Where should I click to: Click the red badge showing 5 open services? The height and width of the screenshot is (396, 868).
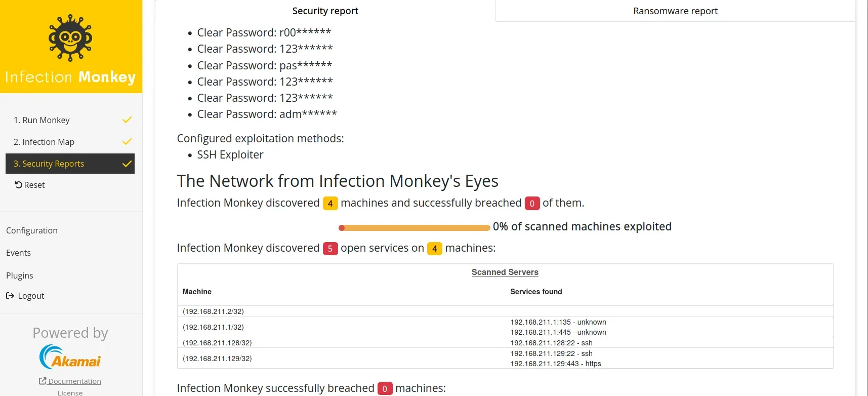[330, 249]
